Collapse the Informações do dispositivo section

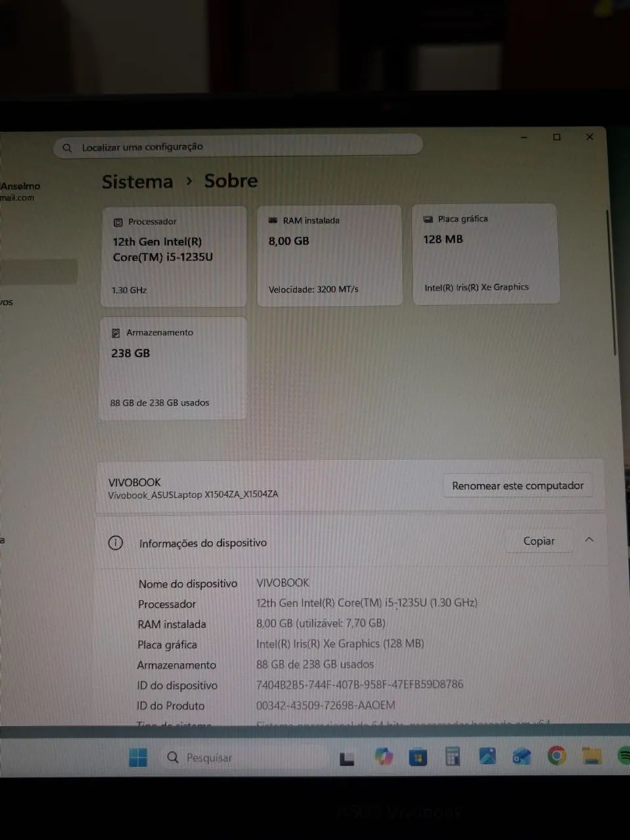point(589,539)
